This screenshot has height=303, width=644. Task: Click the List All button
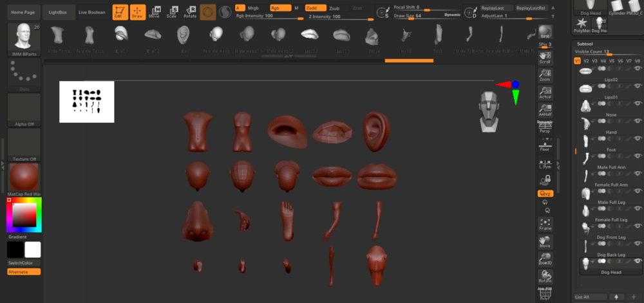click(590, 297)
